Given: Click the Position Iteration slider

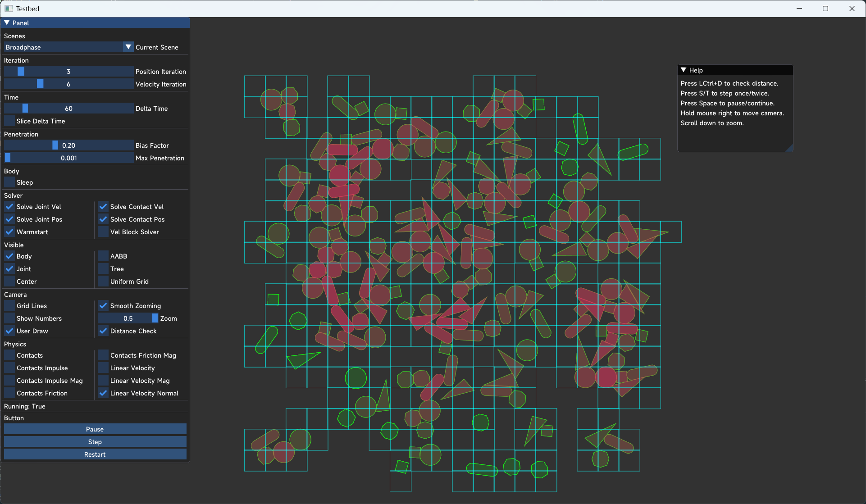Looking at the screenshot, I should coord(68,72).
